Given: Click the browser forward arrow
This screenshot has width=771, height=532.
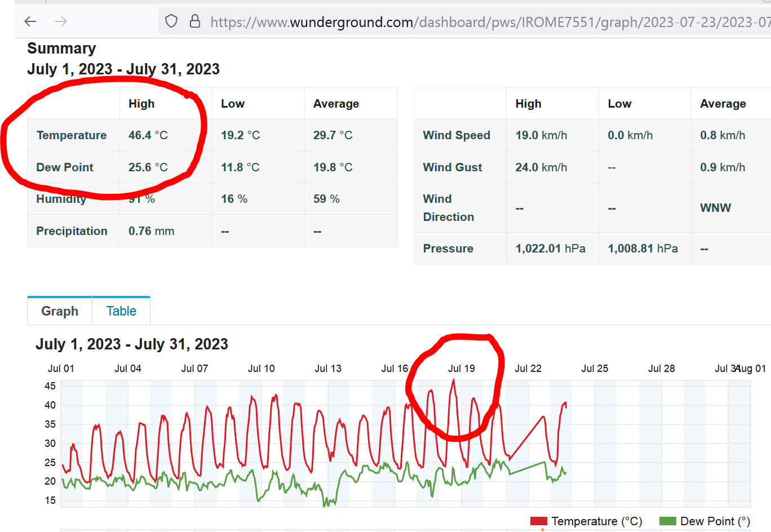Looking at the screenshot, I should point(61,21).
